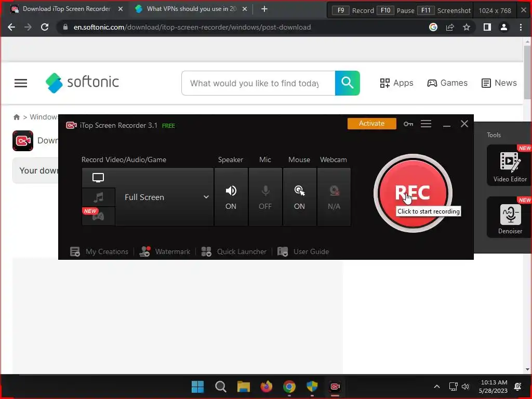This screenshot has width=532, height=399.
Task: Click the Softonic logo
Action: pos(82,83)
